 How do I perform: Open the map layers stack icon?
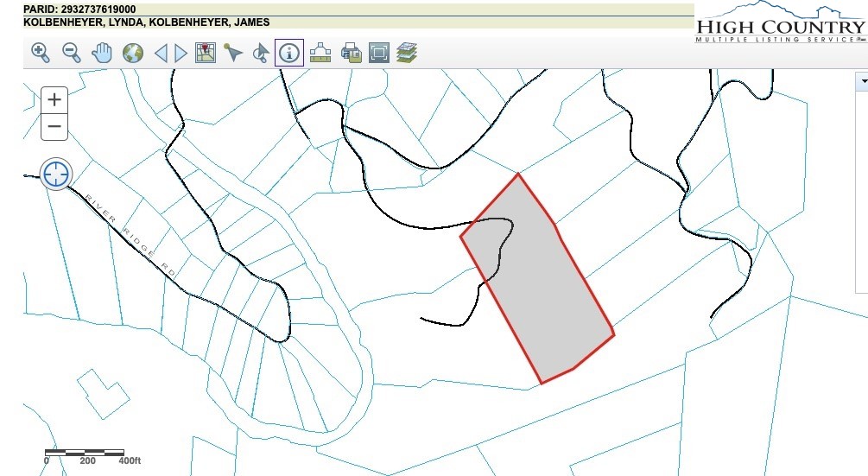pos(406,54)
